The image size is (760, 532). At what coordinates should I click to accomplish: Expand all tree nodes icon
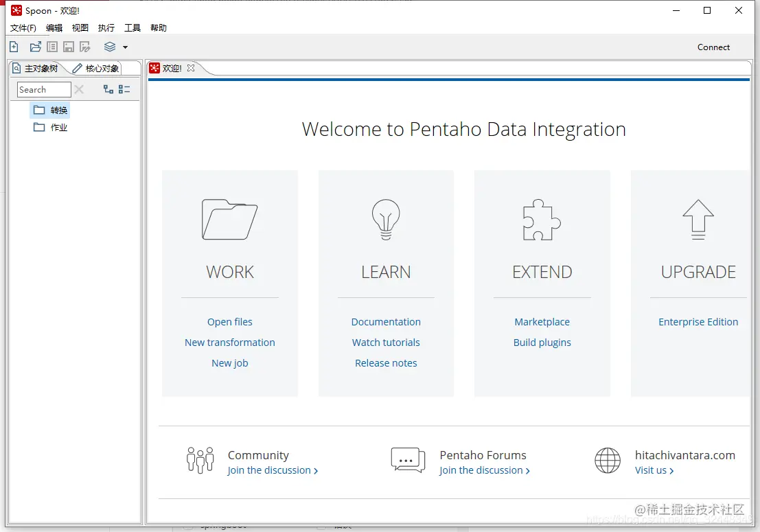click(x=108, y=89)
